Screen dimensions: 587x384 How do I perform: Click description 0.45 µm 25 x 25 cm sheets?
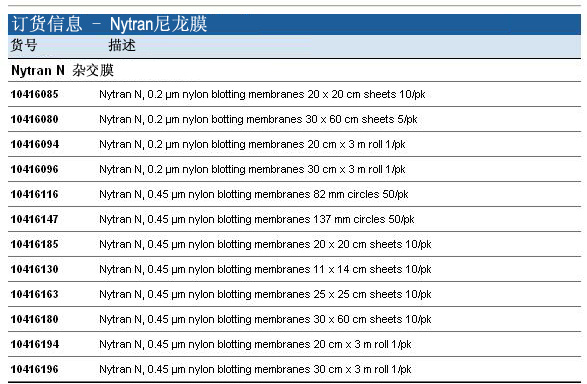point(265,294)
